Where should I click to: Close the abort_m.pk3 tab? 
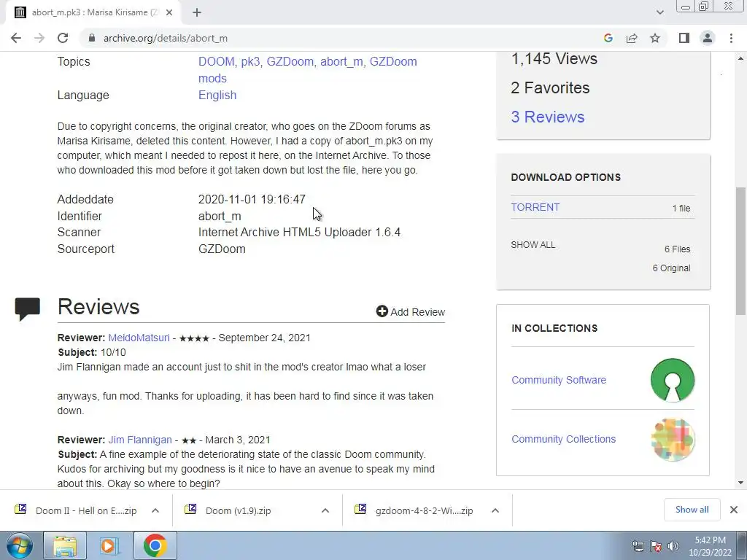pos(169,12)
